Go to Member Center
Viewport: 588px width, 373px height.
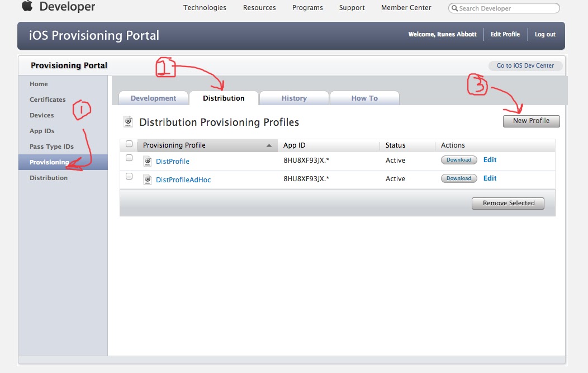406,7
